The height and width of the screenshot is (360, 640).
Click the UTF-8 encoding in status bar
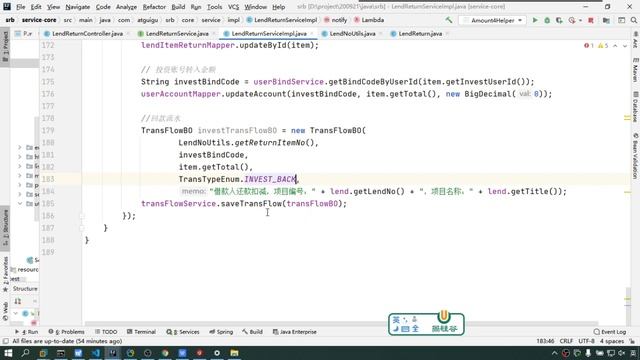587,341
